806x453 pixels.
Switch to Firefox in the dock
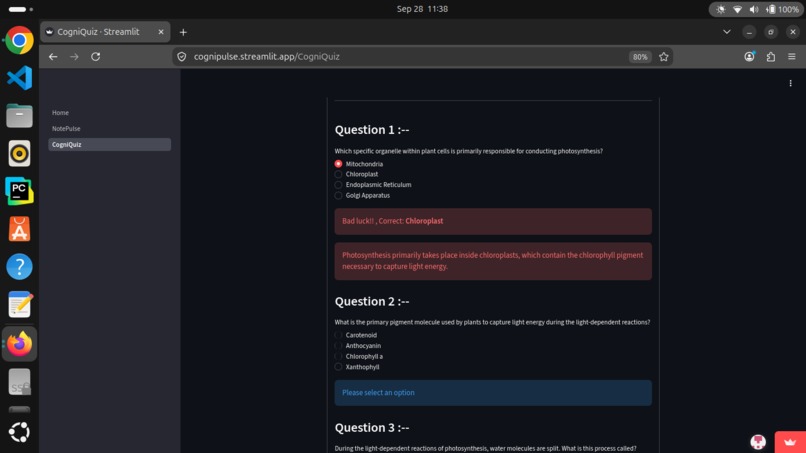point(19,343)
